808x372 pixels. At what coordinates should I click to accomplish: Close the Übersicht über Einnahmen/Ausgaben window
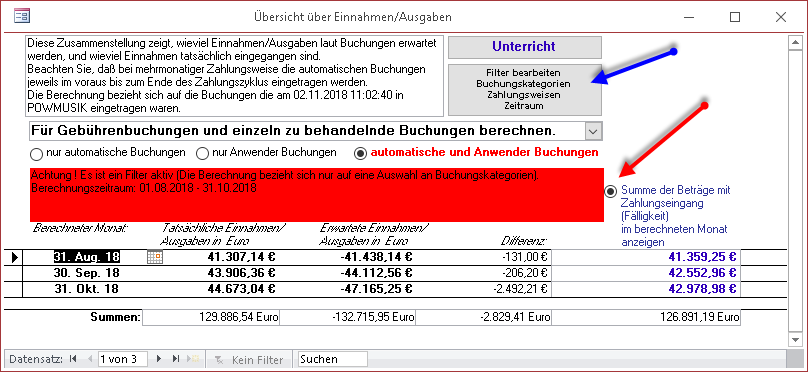[x=780, y=17]
